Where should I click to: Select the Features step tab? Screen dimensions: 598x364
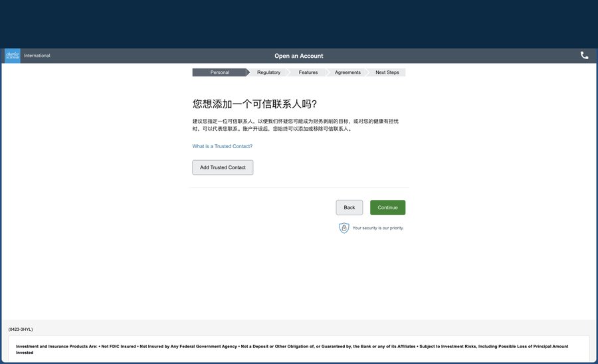(x=308, y=72)
